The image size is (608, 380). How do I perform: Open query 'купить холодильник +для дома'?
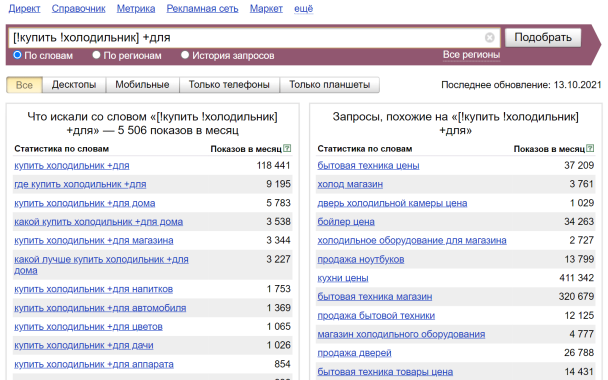(x=85, y=203)
